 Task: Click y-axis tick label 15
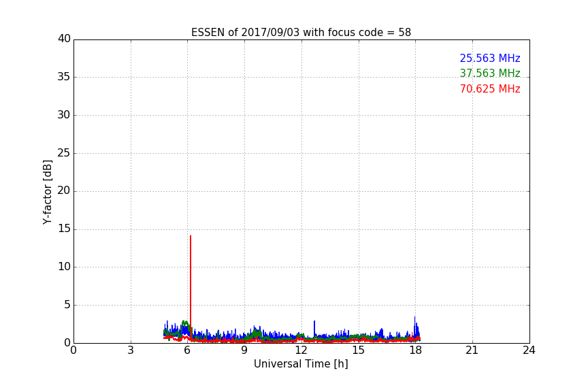[64, 229]
